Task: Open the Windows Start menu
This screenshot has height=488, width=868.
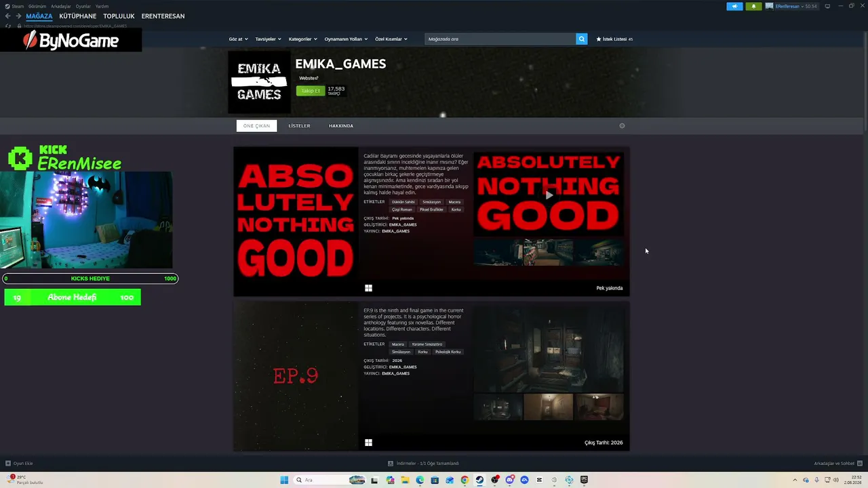Action: pos(284,480)
